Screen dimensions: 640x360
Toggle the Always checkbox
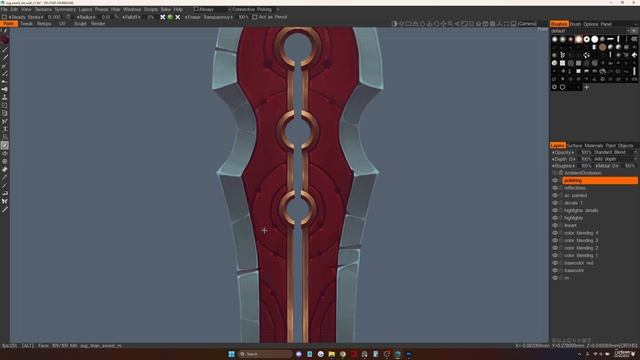click(x=196, y=9)
